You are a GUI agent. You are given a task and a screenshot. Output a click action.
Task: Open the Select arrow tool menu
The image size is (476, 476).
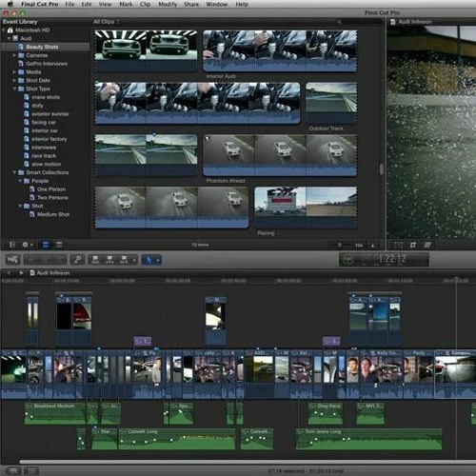tap(151, 260)
